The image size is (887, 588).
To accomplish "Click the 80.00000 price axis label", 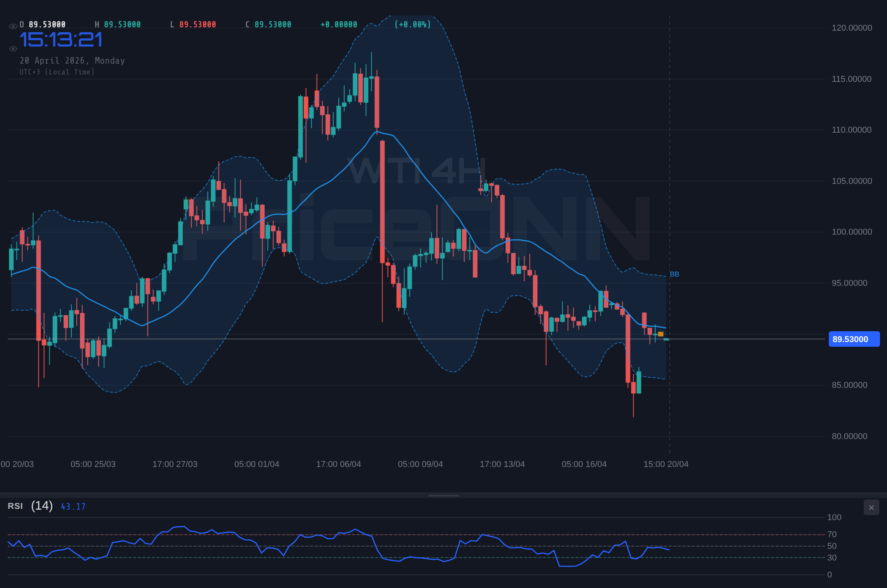I will [x=849, y=436].
